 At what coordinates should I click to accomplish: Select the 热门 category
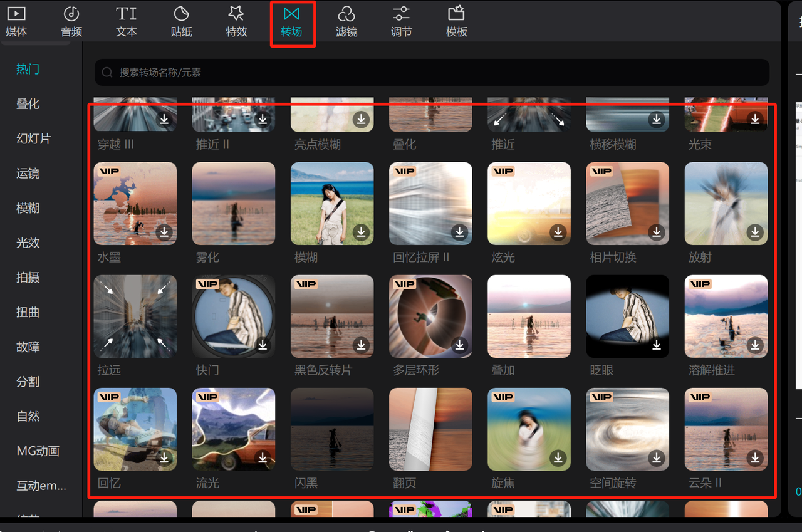(28, 69)
